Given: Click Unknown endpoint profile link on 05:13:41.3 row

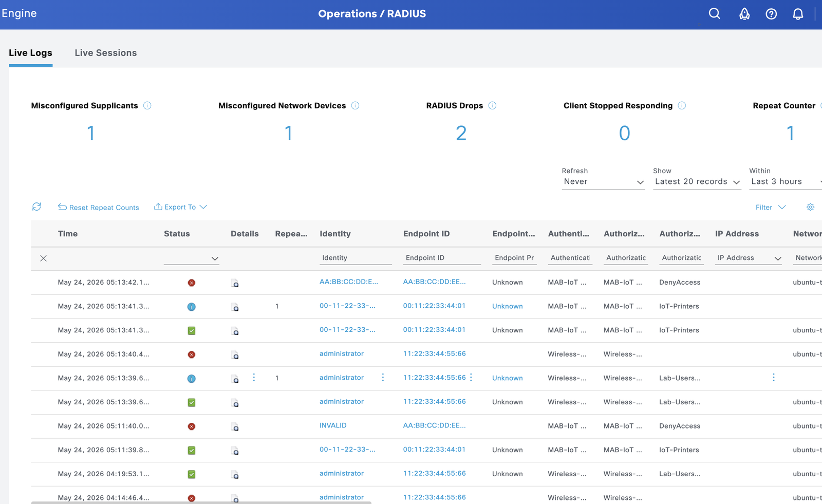Looking at the screenshot, I should (507, 306).
